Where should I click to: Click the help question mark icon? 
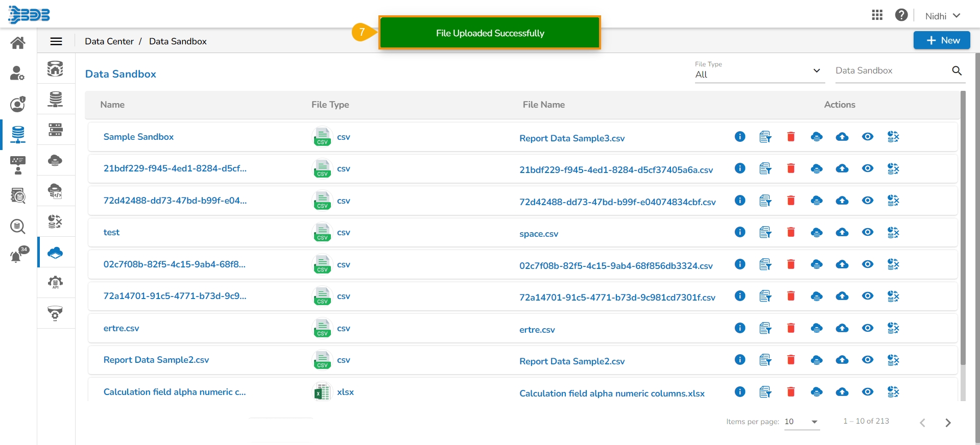(901, 15)
